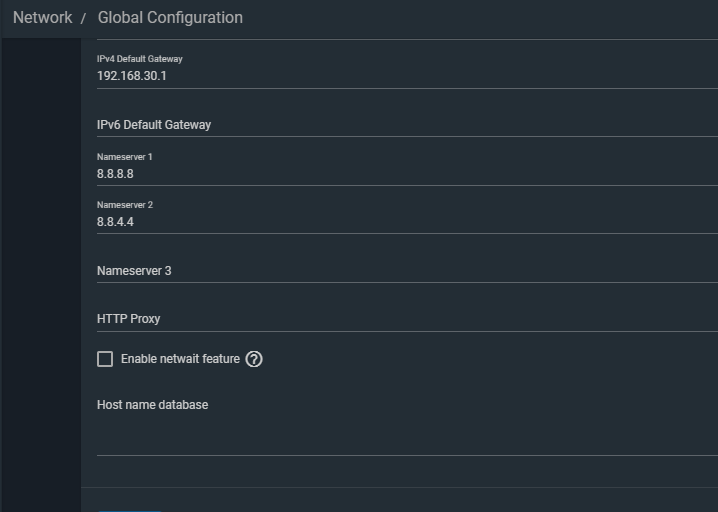
Task: Click the dark left sidebar panel
Action: [x=41, y=275]
